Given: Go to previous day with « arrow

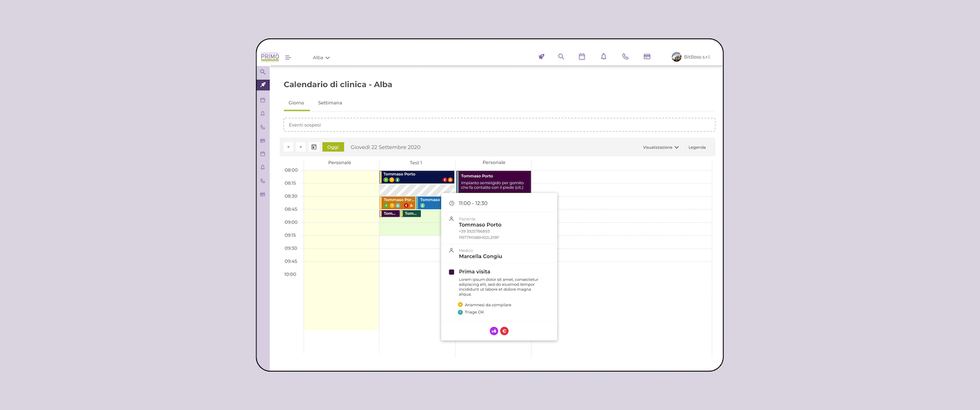Looking at the screenshot, I should 288,147.
